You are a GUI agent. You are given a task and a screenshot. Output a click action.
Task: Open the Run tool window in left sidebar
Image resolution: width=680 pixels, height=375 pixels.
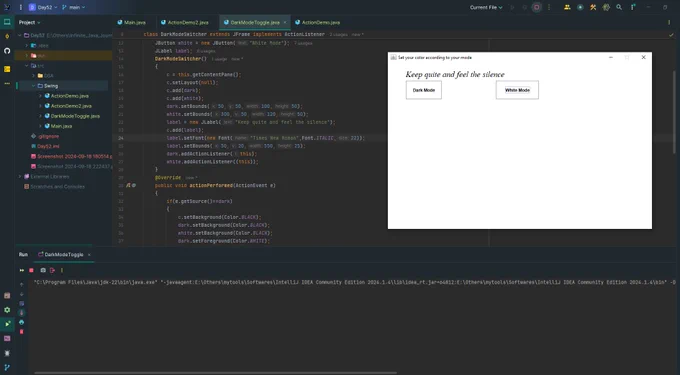(x=7, y=324)
